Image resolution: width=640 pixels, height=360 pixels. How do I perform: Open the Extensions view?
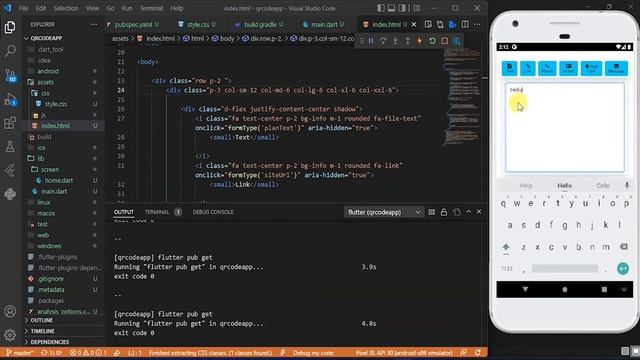[x=10, y=122]
